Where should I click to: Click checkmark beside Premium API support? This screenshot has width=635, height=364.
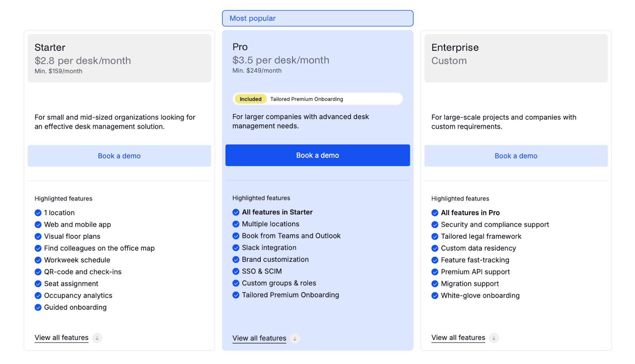(435, 272)
